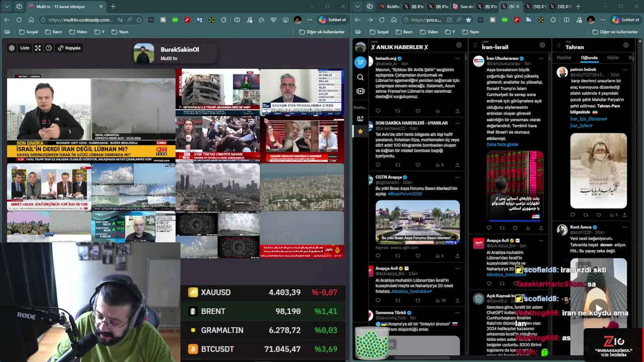644x362 pixels.
Task: Click the circular info icon next to fullscreen
Action: 48,48
